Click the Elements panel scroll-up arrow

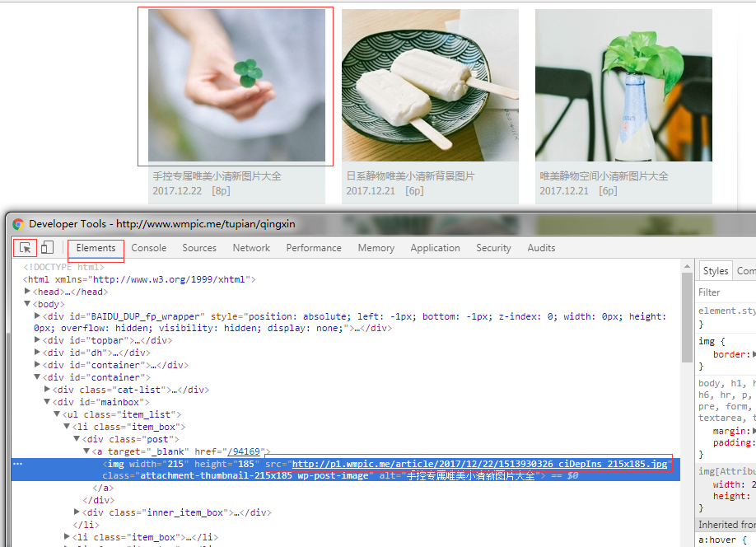(687, 266)
